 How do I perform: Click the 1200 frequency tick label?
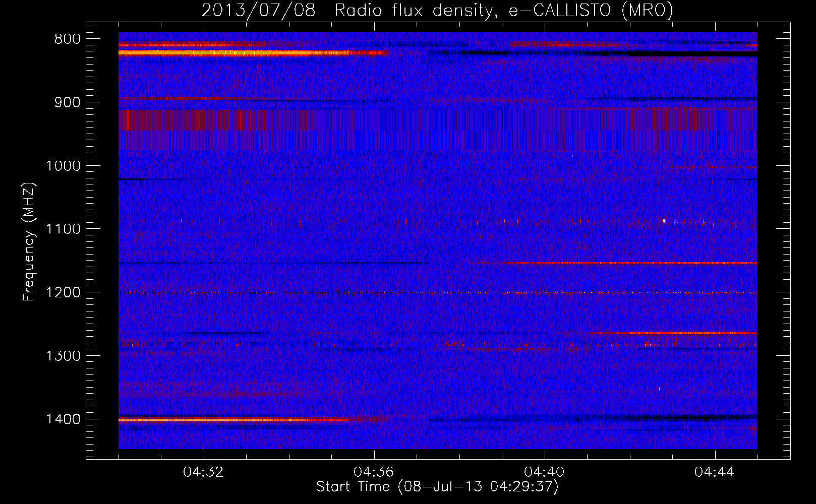click(63, 293)
